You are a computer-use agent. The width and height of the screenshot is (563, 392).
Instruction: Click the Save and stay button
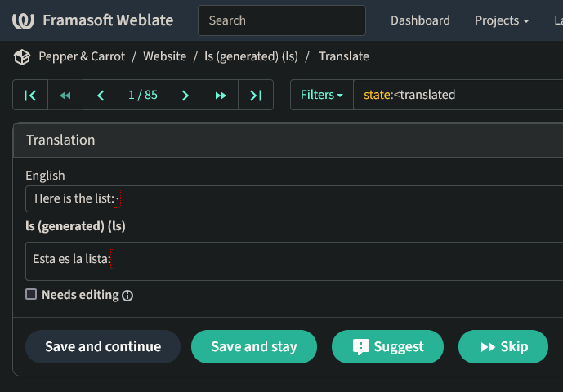pos(253,346)
